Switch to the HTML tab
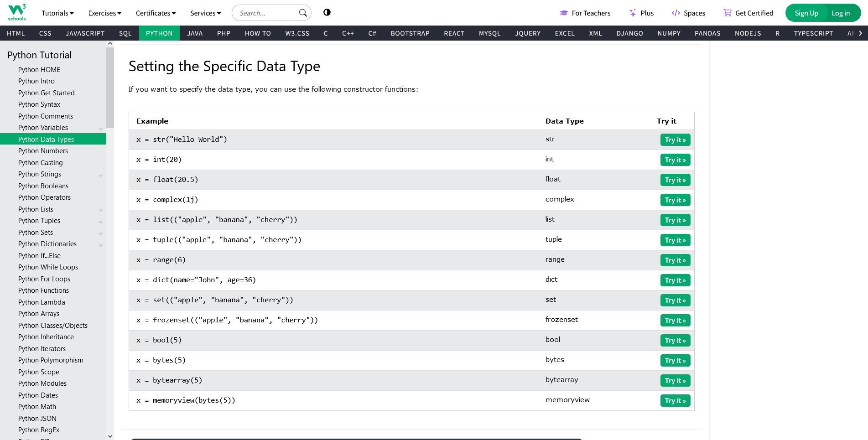This screenshot has height=440, width=868. [x=16, y=33]
